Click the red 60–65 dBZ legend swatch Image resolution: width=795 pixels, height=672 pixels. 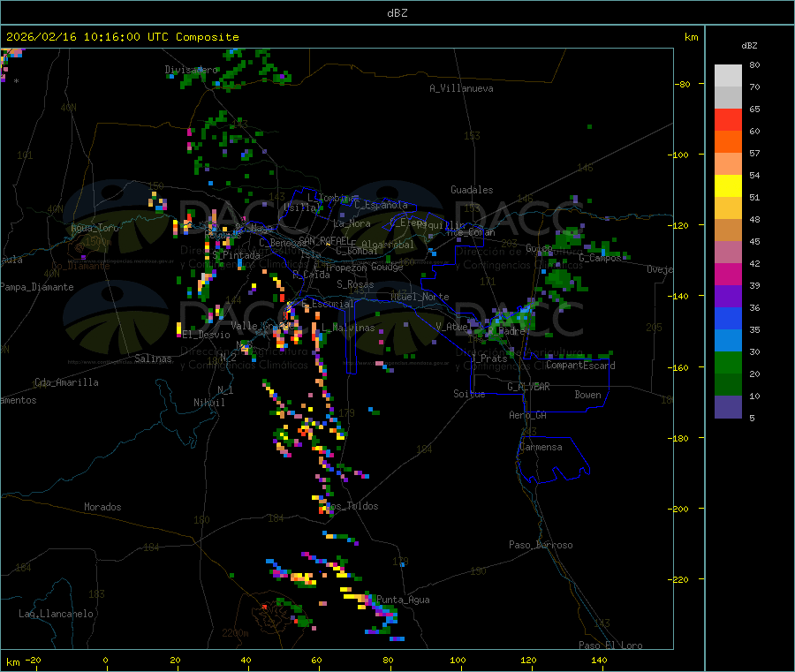click(728, 119)
